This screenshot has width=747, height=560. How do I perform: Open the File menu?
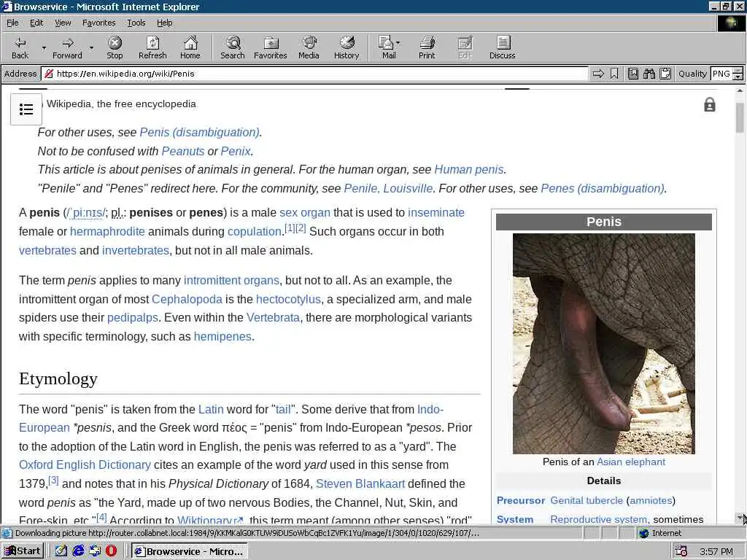tap(12, 23)
